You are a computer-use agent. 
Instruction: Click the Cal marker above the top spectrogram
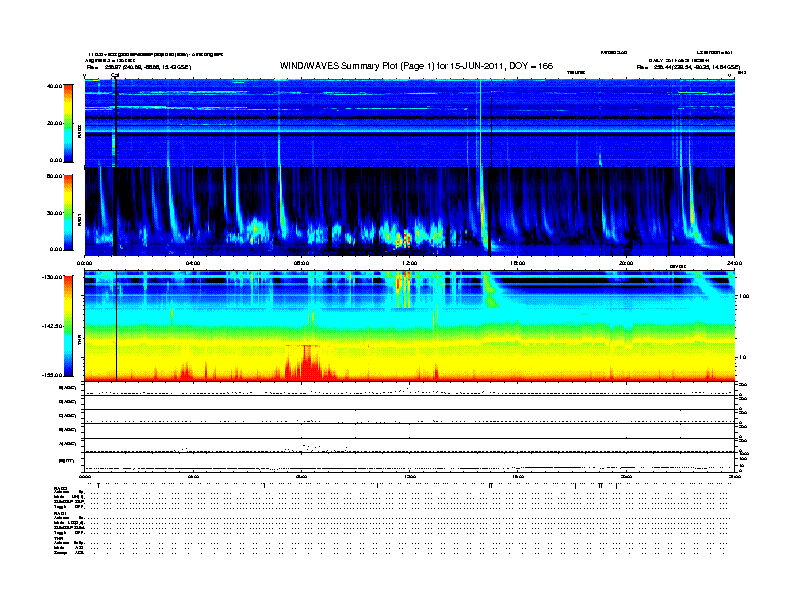pos(115,74)
